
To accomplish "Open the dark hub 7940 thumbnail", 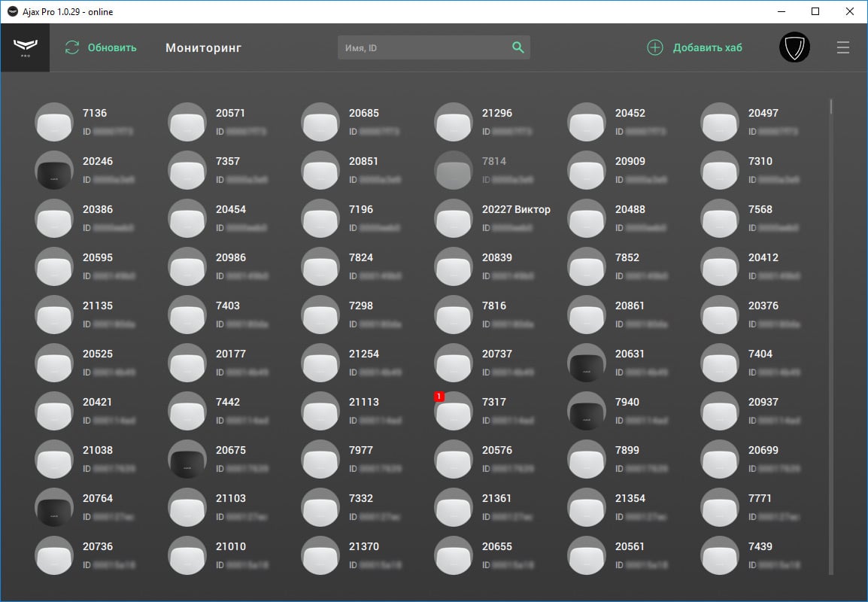I will pos(586,411).
